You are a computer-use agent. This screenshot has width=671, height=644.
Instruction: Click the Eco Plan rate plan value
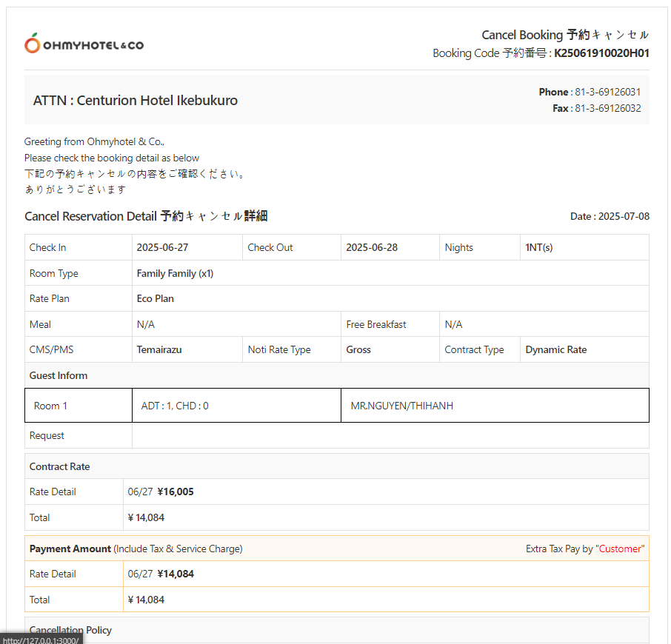[x=156, y=299]
